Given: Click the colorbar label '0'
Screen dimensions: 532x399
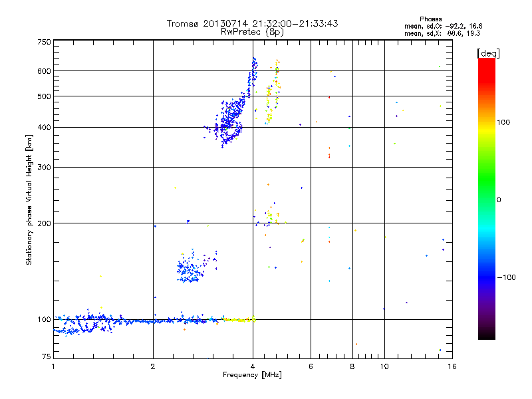Looking at the screenshot, I should [498, 200].
